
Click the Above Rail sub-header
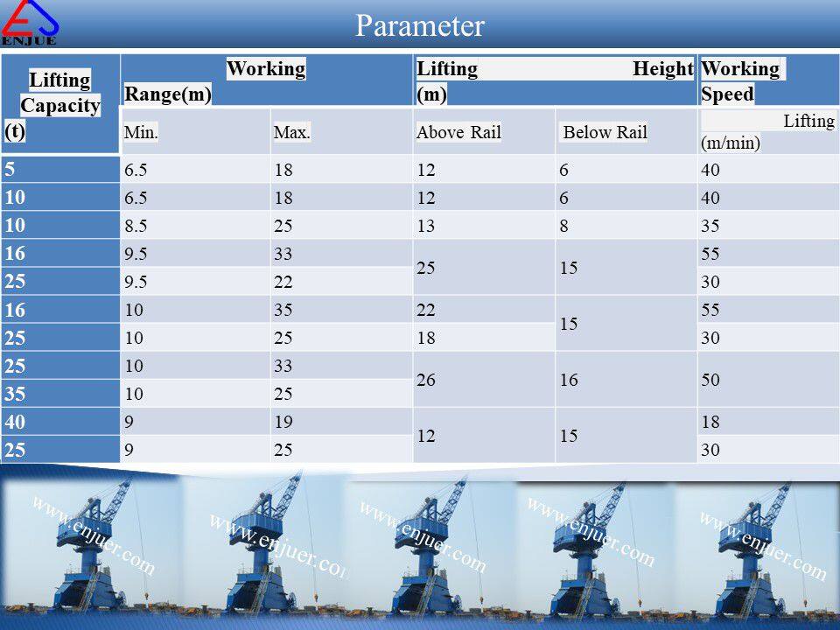[483, 132]
